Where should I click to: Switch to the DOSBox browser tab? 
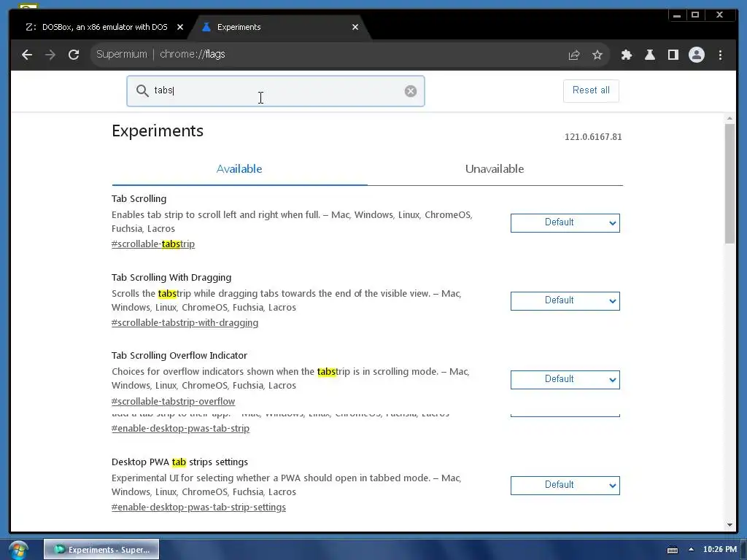point(104,27)
